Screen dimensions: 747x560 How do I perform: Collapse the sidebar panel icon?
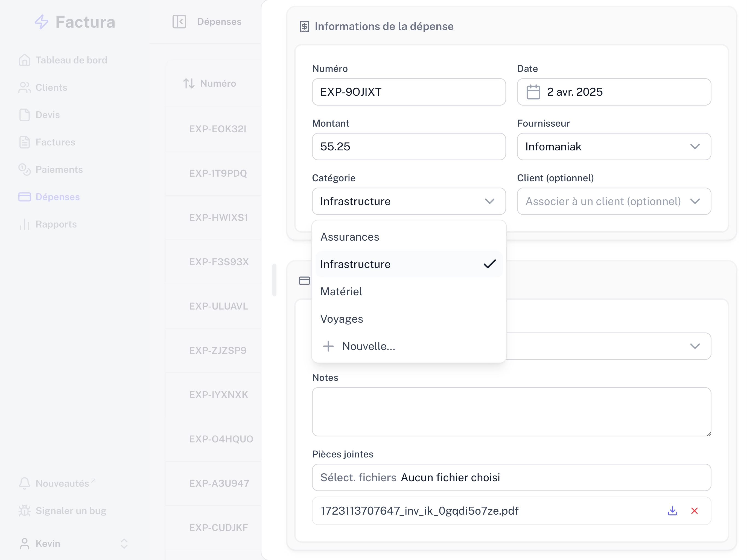pos(179,22)
